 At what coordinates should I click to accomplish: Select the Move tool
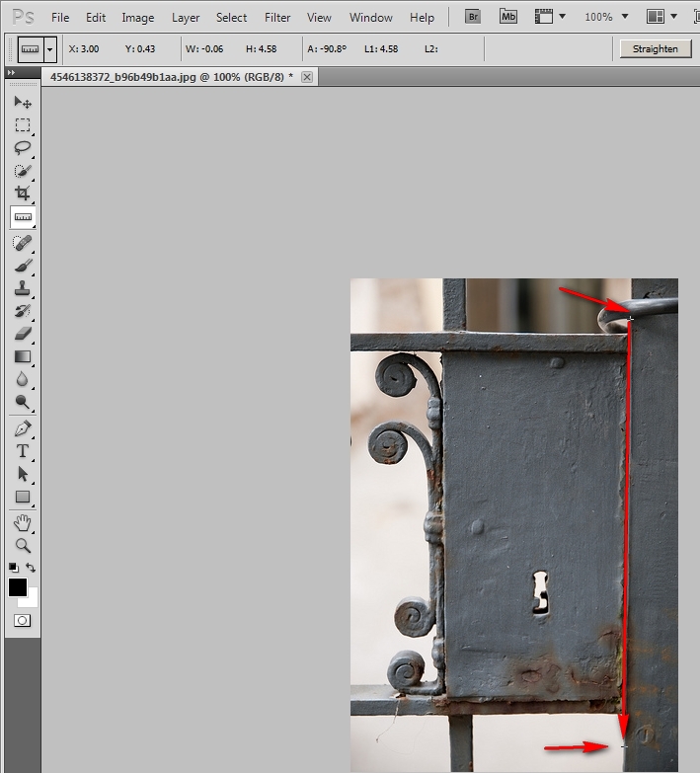pyautogui.click(x=23, y=102)
